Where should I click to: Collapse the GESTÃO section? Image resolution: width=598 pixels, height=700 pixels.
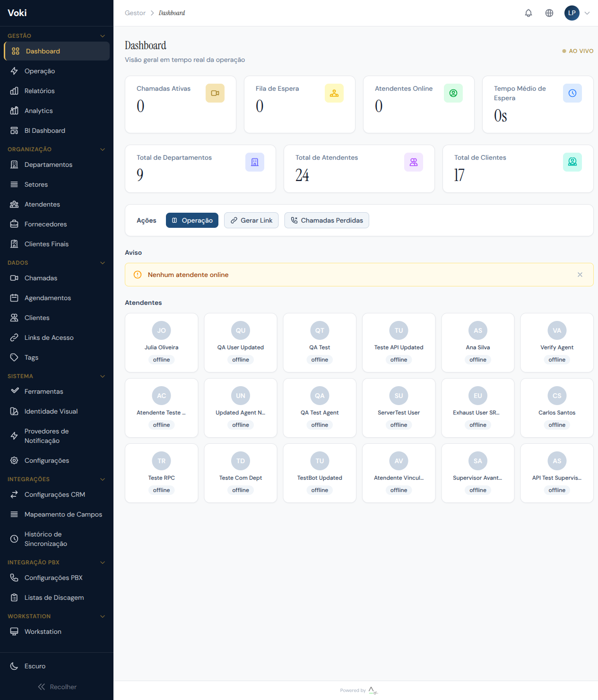103,35
